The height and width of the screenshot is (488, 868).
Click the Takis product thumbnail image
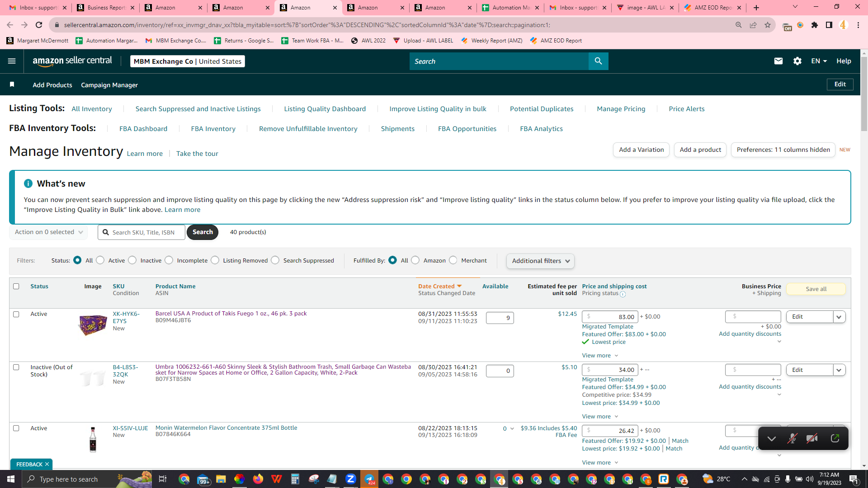(x=93, y=325)
